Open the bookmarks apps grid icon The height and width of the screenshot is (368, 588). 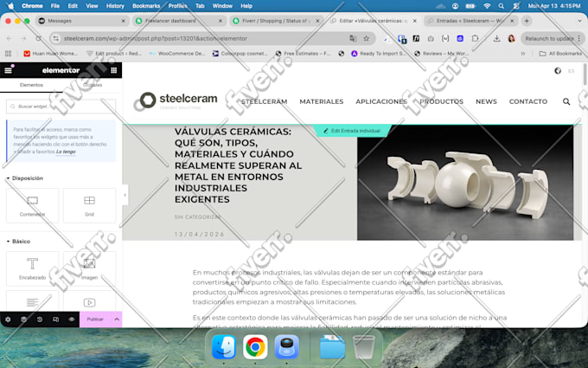coord(9,54)
